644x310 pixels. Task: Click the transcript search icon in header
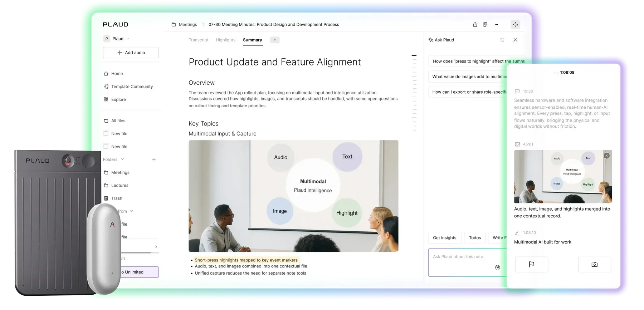click(486, 25)
